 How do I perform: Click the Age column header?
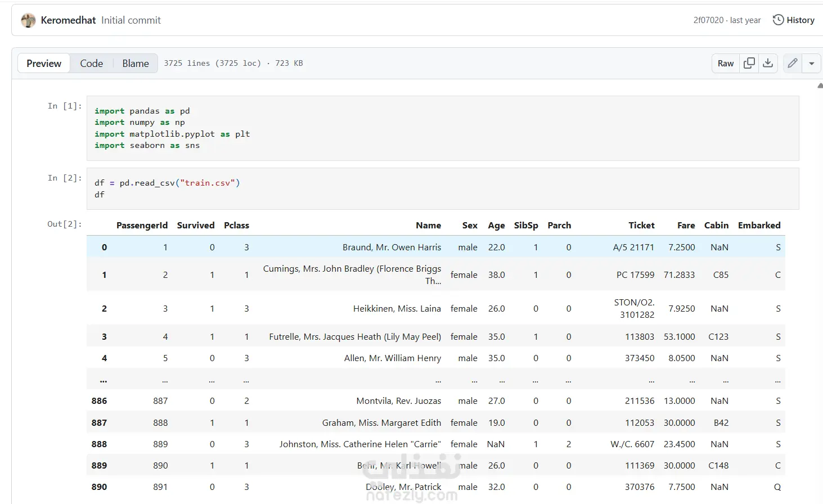coord(496,225)
